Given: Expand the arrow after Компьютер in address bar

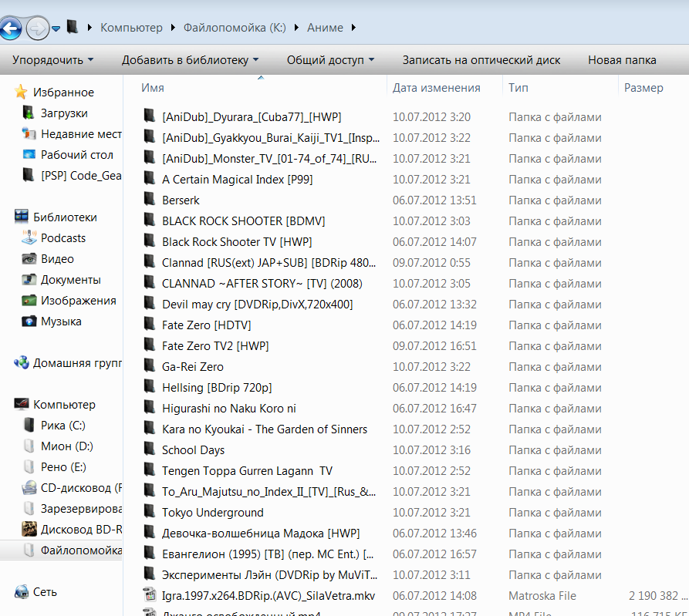Looking at the screenshot, I should coord(173,28).
